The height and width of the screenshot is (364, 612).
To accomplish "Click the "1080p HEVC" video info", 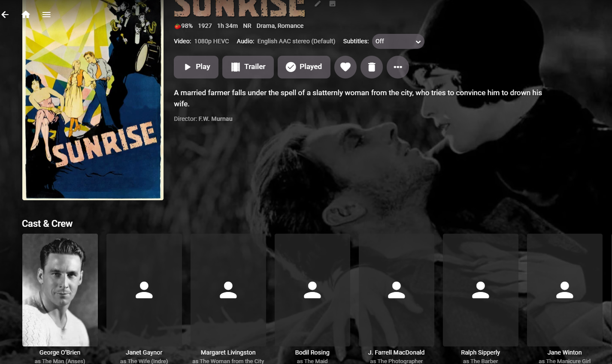I will 212,41.
